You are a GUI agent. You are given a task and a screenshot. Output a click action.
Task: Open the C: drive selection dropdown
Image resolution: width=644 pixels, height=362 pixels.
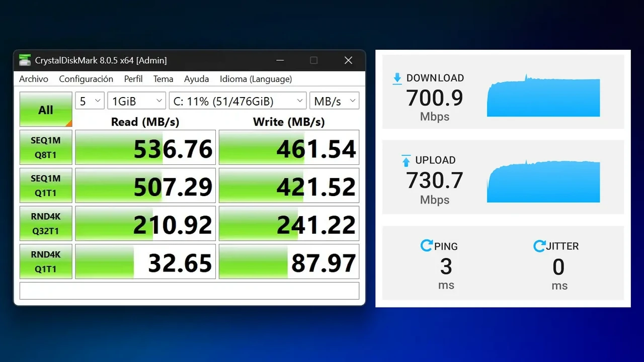coord(237,101)
